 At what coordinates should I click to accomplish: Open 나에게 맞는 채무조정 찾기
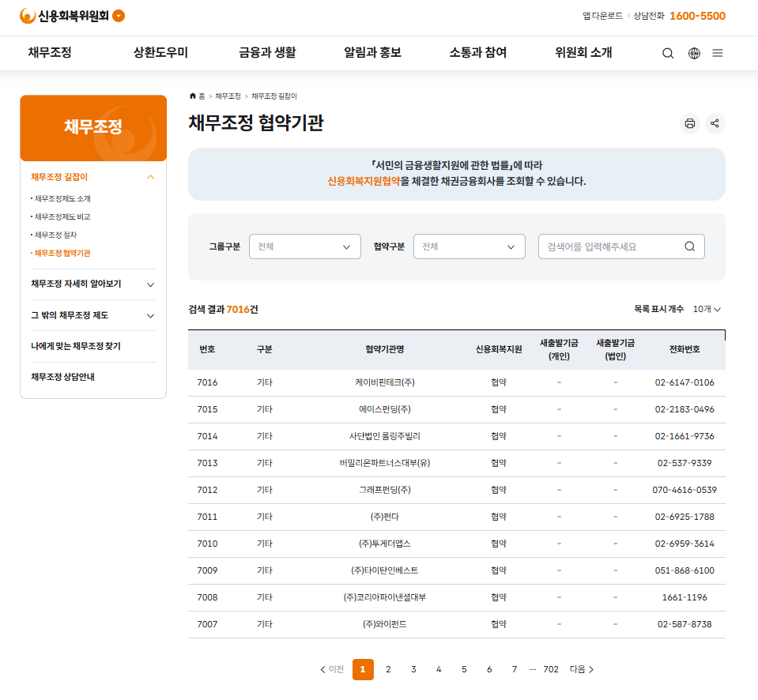tap(76, 346)
